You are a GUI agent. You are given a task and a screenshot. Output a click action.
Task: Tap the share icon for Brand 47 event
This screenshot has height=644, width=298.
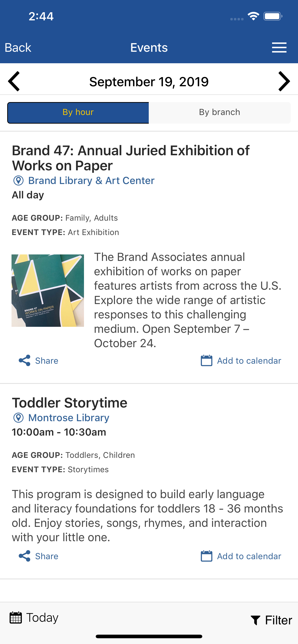coord(24,361)
